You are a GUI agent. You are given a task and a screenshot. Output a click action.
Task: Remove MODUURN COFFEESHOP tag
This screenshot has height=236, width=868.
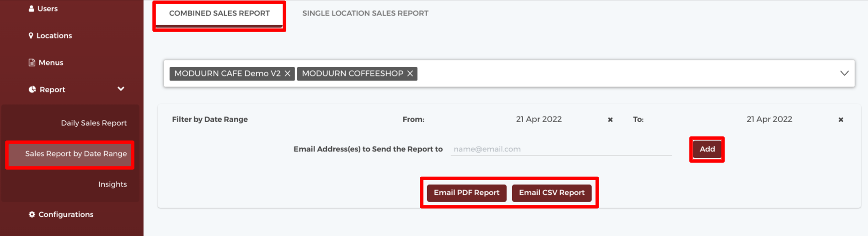[x=410, y=74]
